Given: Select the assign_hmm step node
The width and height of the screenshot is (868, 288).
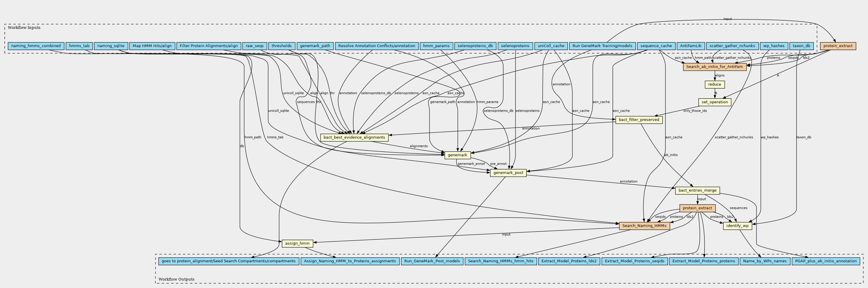Looking at the screenshot, I should pos(297,244).
